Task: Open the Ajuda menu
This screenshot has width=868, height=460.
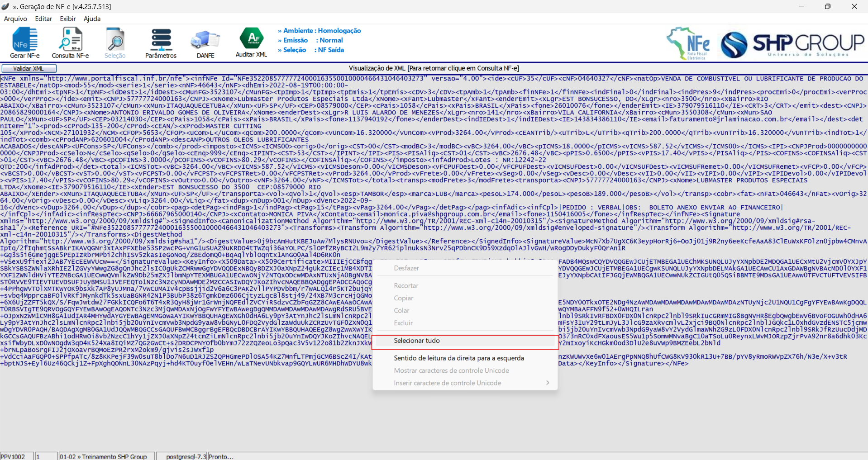Action: [x=92, y=19]
